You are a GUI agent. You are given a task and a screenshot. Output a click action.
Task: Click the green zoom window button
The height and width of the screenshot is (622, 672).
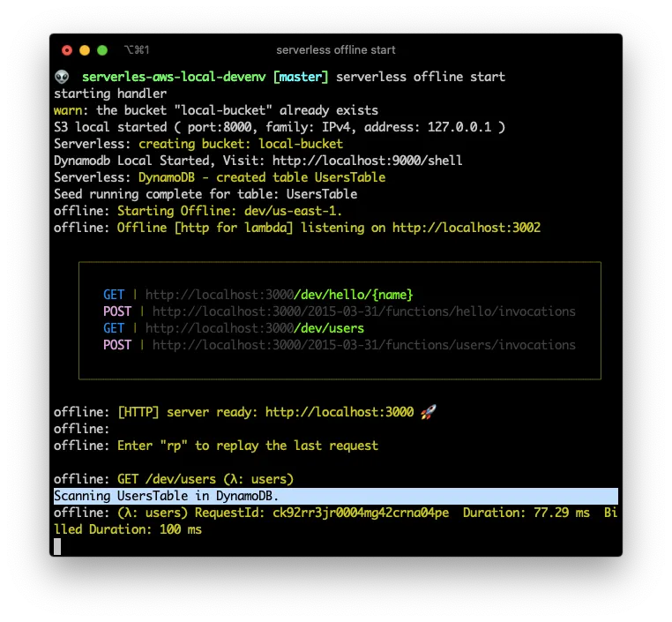tap(102, 50)
